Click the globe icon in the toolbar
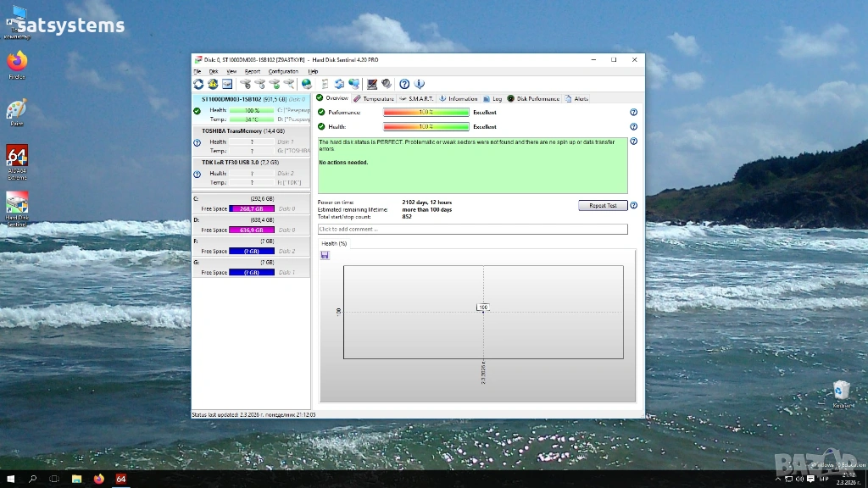The image size is (868, 488). pyautogui.click(x=306, y=84)
